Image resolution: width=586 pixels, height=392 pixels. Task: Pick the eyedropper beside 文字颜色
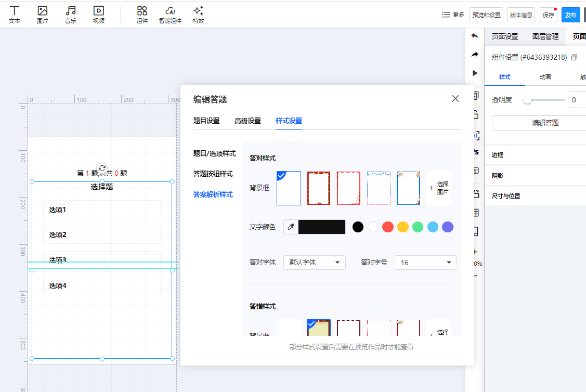(x=291, y=227)
